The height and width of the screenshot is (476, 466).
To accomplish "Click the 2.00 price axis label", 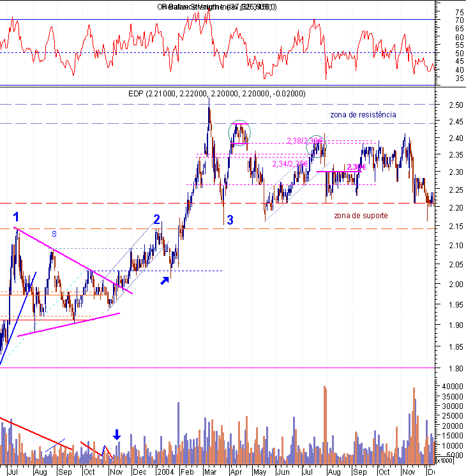I will click(456, 284).
